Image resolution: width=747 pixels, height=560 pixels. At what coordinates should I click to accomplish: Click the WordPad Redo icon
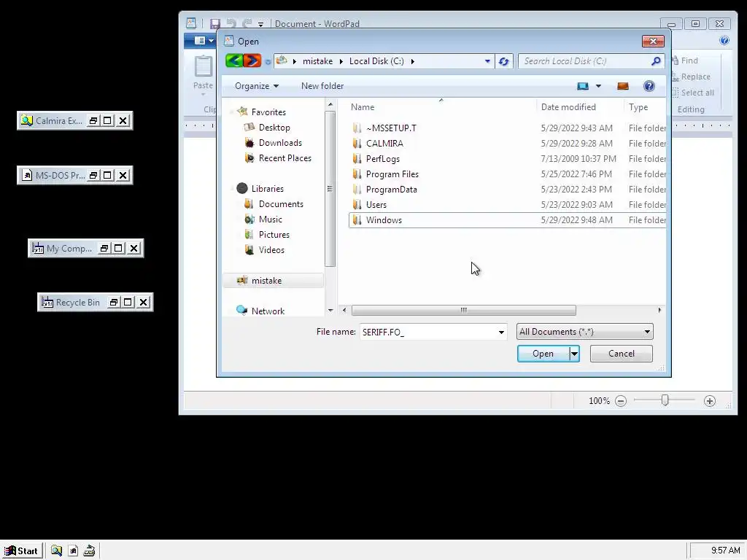pos(247,23)
